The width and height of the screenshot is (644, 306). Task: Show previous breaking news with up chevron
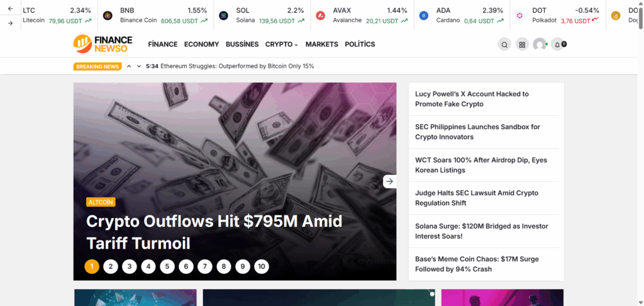[129, 66]
